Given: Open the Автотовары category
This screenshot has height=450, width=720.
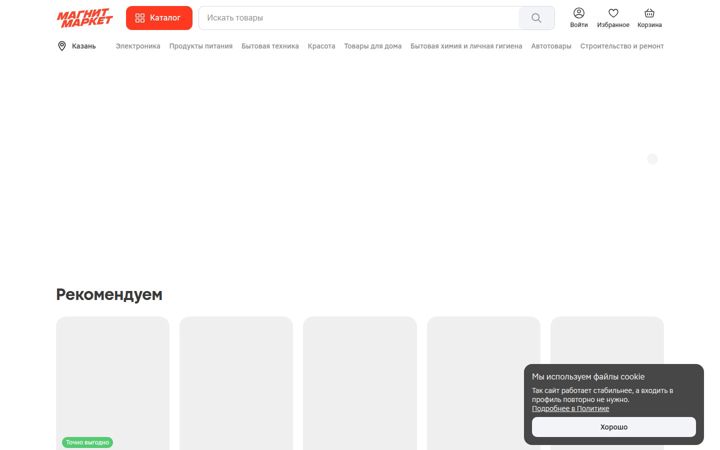Looking at the screenshot, I should tap(551, 46).
